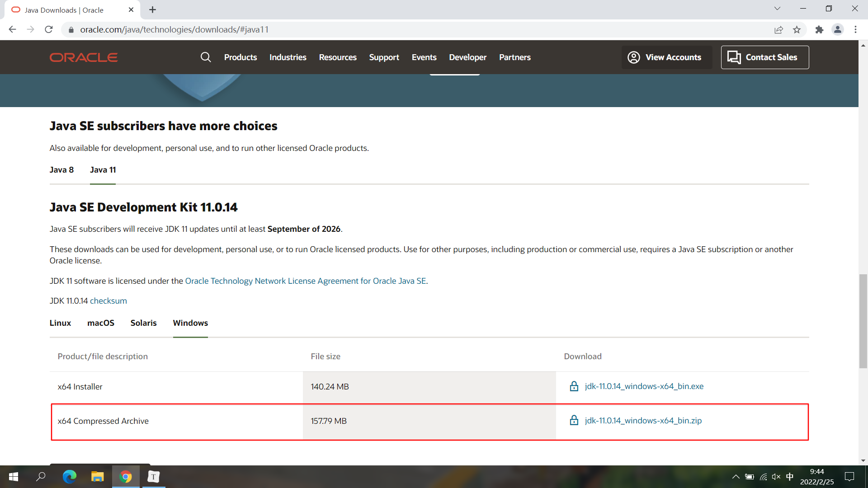Select the x64 Installer row text

point(80,387)
